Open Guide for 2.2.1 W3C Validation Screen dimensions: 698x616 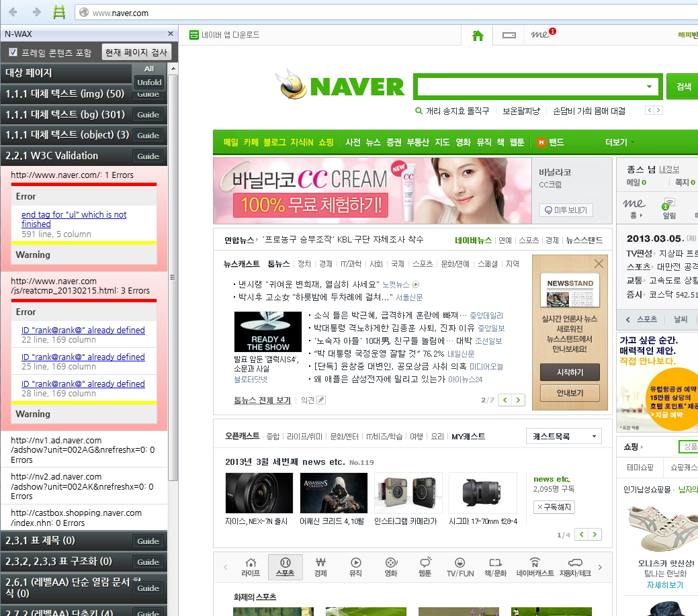tap(148, 157)
